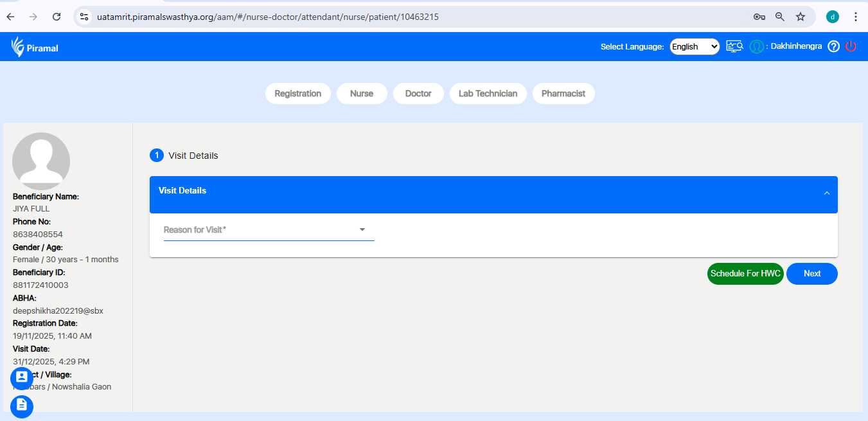
Task: Click the green user profile icon
Action: tap(756, 46)
